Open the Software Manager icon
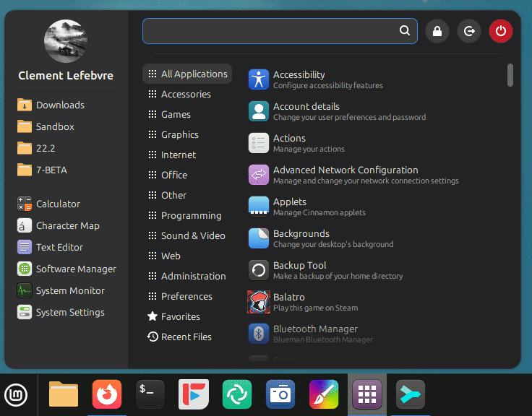Image resolution: width=532 pixels, height=416 pixels. click(x=25, y=269)
